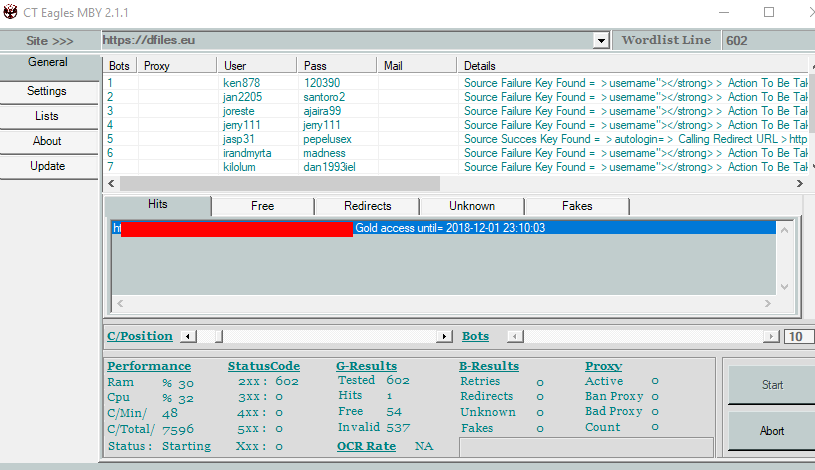Click the Bots column header
Viewport: 815px width, 470px height.
coord(120,66)
